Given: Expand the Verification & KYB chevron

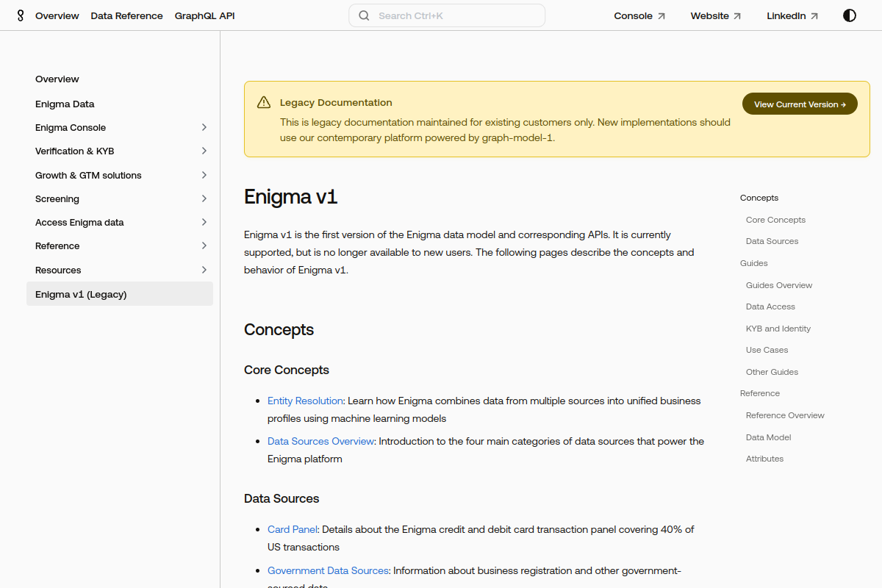Looking at the screenshot, I should tap(204, 151).
